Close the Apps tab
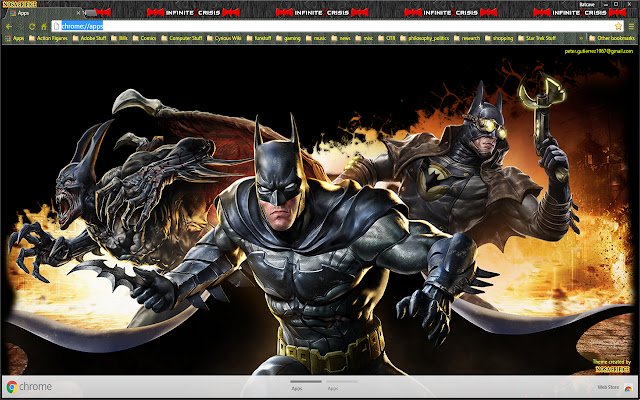The width and height of the screenshot is (640, 400). point(78,13)
